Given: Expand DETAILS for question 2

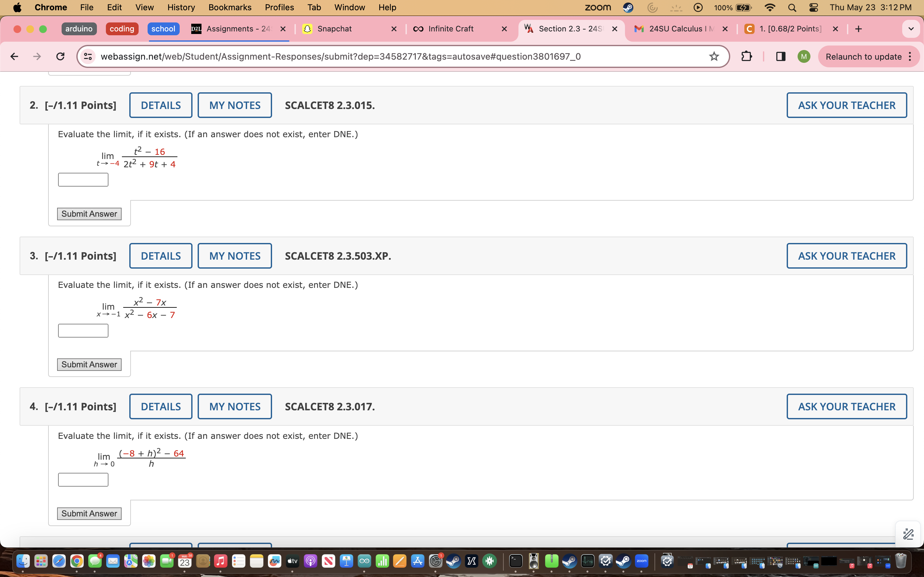Looking at the screenshot, I should click(x=161, y=105).
